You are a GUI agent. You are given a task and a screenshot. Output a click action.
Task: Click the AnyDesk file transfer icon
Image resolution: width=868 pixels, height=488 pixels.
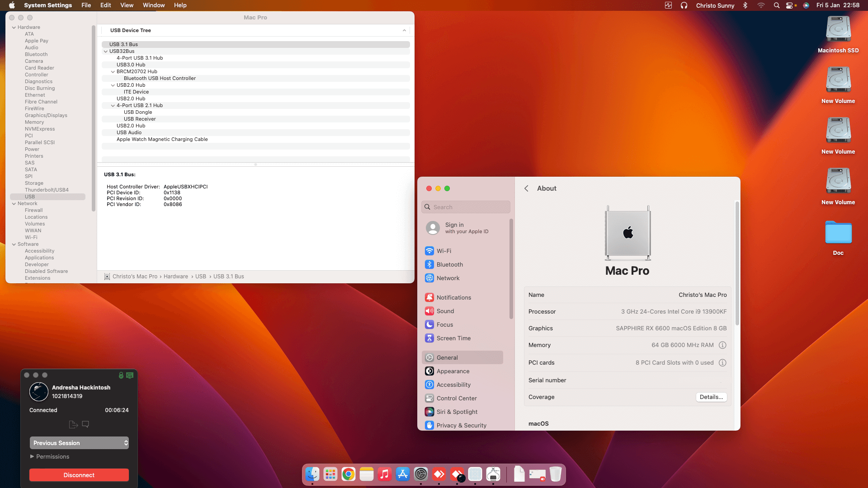(73, 424)
